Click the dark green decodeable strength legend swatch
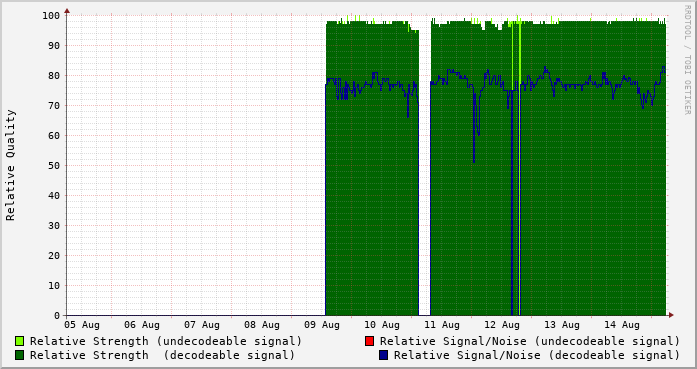The height and width of the screenshot is (369, 697). click(20, 355)
